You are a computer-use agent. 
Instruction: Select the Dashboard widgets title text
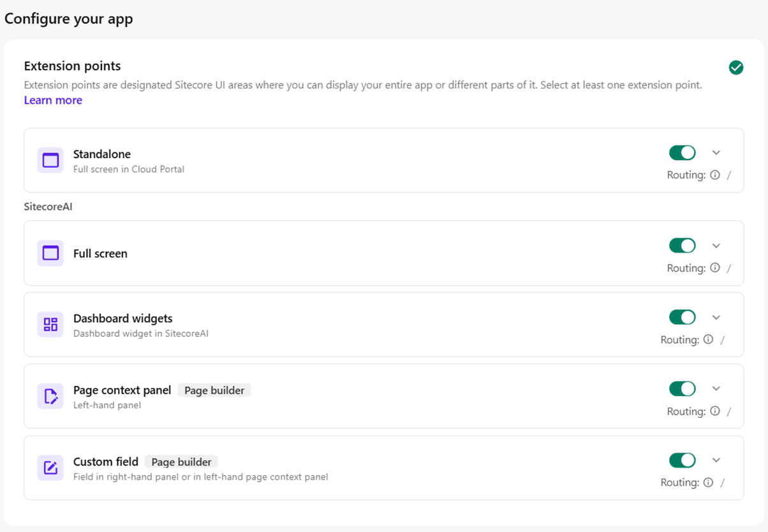pyautogui.click(x=122, y=318)
